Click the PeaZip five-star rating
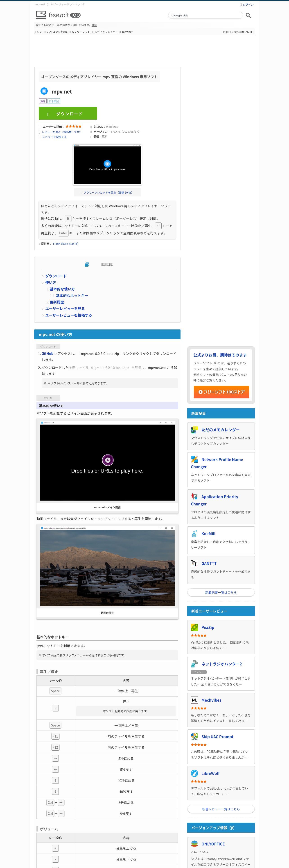Image resolution: width=289 pixels, height=868 pixels. (199, 635)
